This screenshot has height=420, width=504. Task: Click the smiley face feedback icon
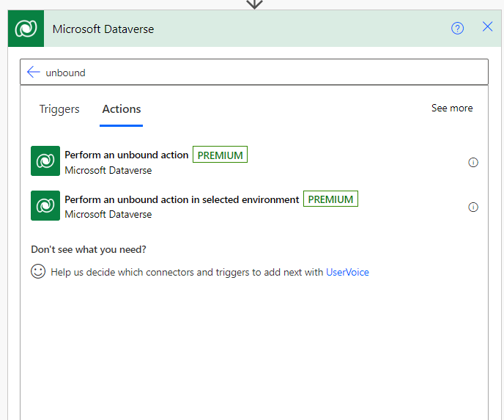pyautogui.click(x=38, y=271)
